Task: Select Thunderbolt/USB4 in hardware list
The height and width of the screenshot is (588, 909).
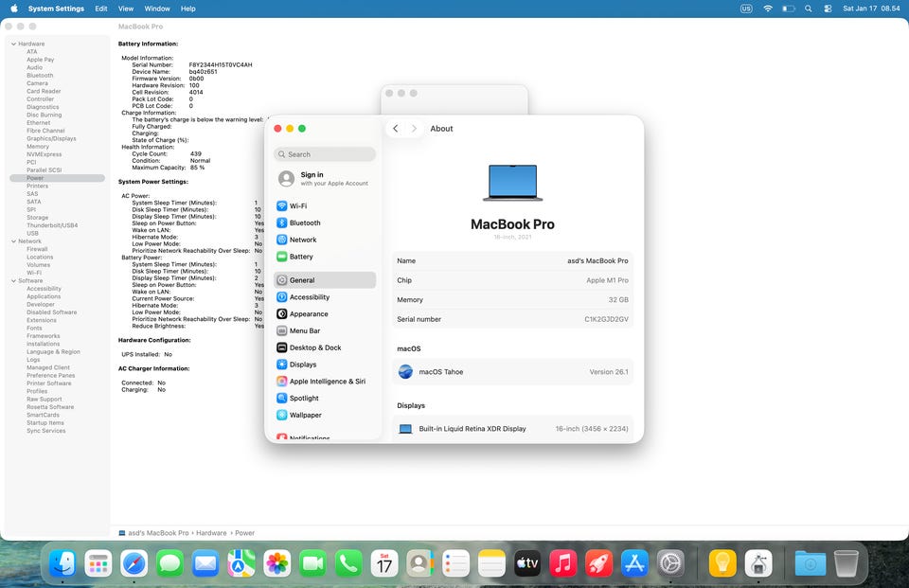Action: point(52,225)
